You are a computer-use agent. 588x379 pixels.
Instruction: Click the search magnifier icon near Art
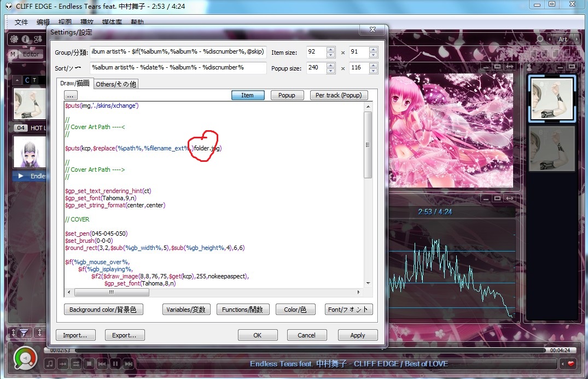tap(540, 39)
